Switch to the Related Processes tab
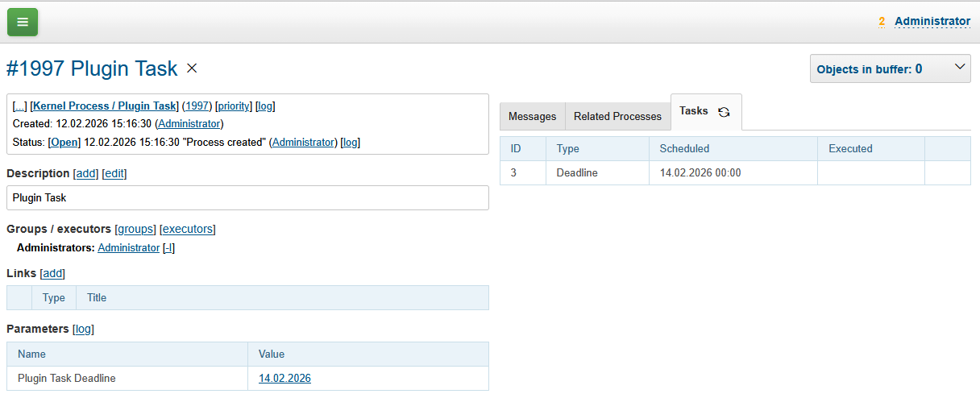This screenshot has height=398, width=980. (617, 117)
